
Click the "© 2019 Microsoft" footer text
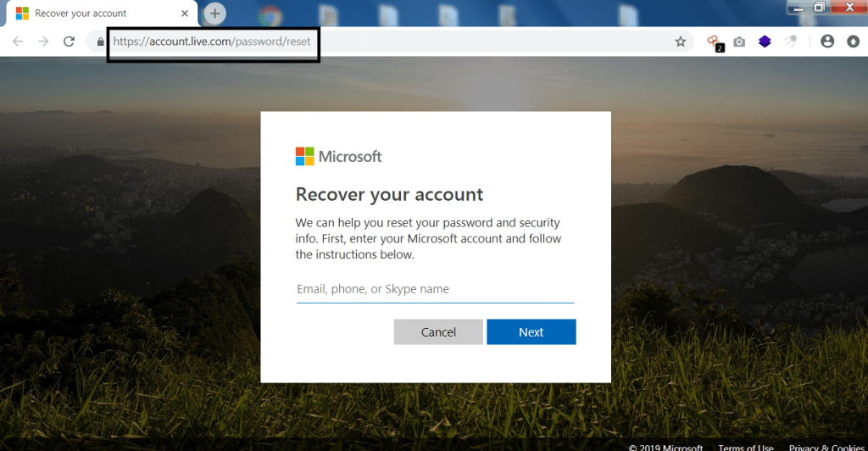665,447
